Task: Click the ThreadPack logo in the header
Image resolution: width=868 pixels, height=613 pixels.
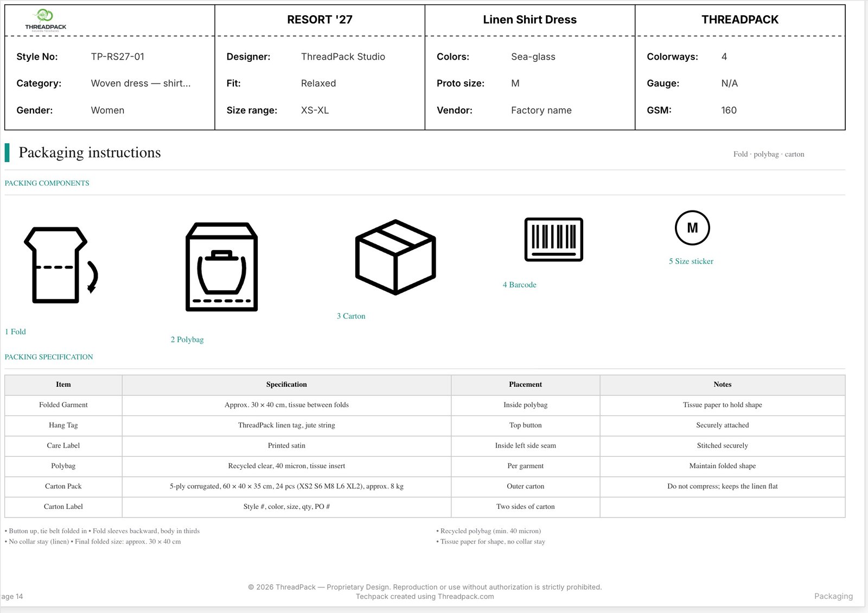Action: tap(46, 21)
